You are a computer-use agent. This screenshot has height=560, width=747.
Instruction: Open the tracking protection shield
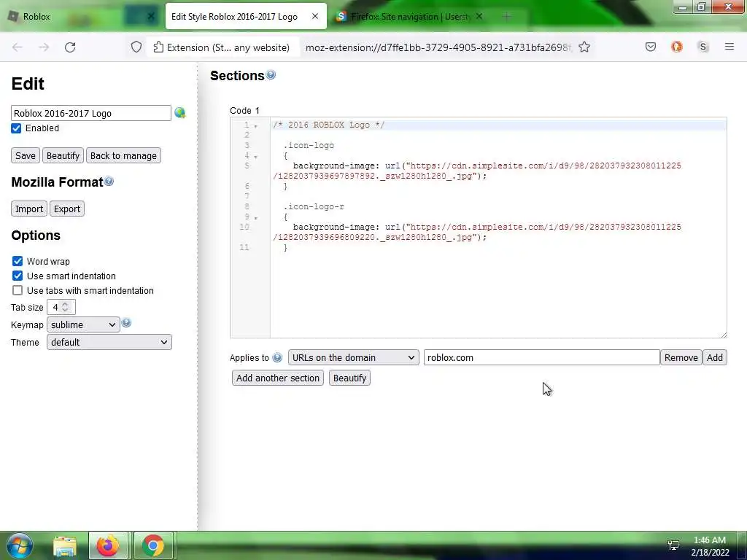pos(136,47)
